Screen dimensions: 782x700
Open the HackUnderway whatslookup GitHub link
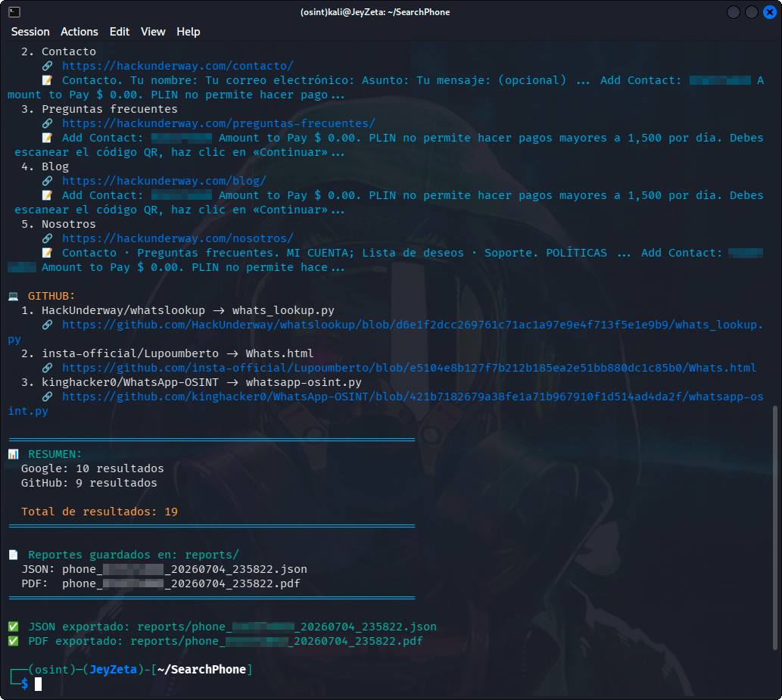[413, 325]
